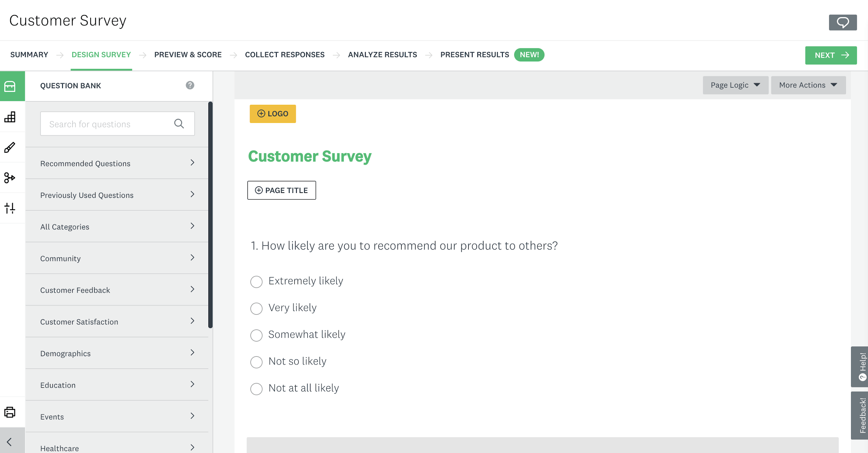Open the print preview icon
Screen dimensions: 868x453
10,412
